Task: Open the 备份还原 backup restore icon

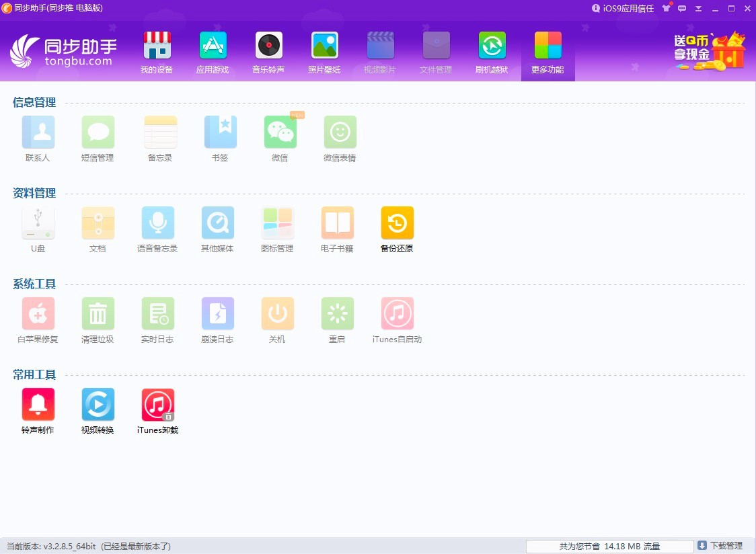Action: (397, 223)
